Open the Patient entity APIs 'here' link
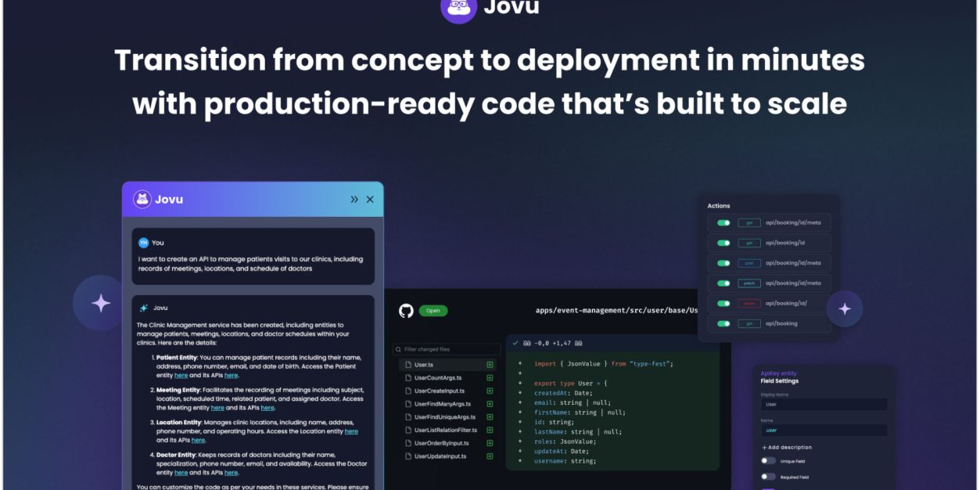 231,376
